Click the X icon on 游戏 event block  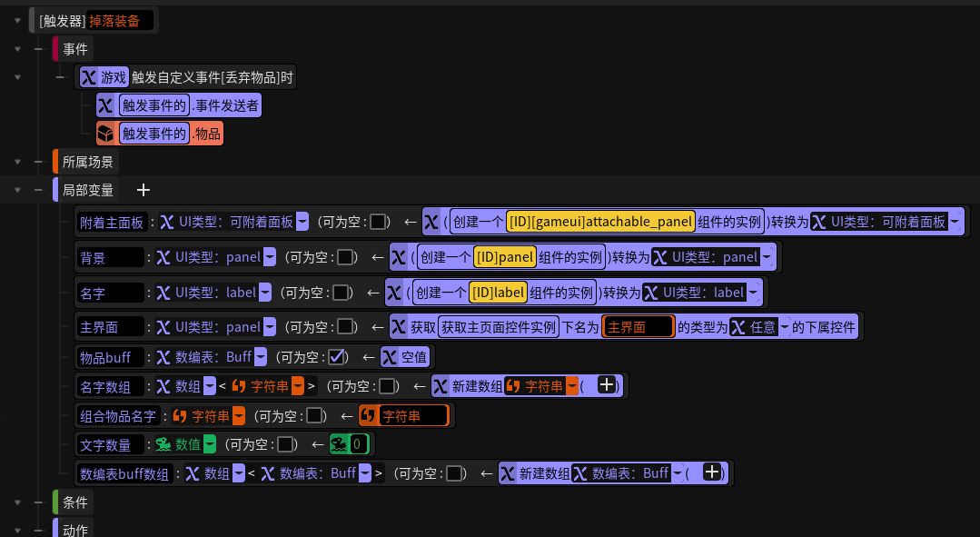(89, 77)
